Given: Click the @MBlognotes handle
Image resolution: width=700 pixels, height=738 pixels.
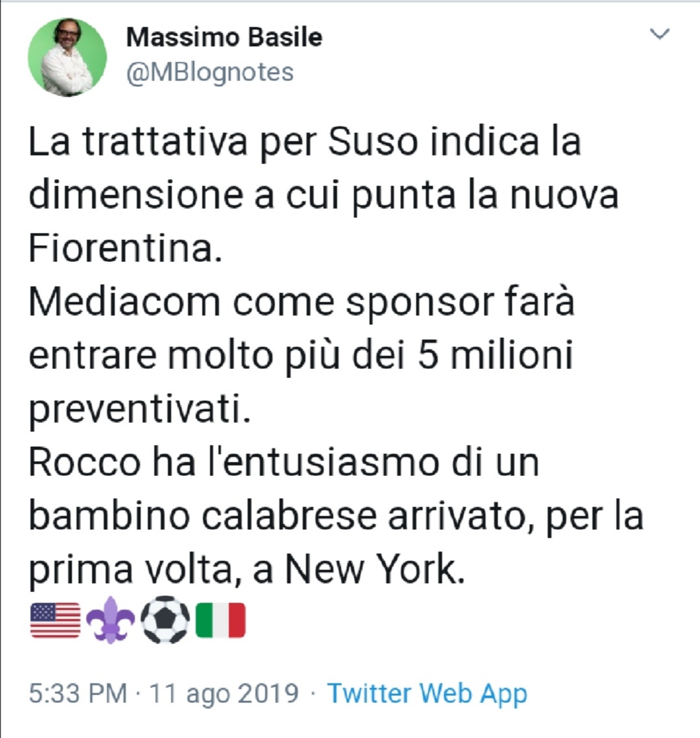Looking at the screenshot, I should [209, 72].
